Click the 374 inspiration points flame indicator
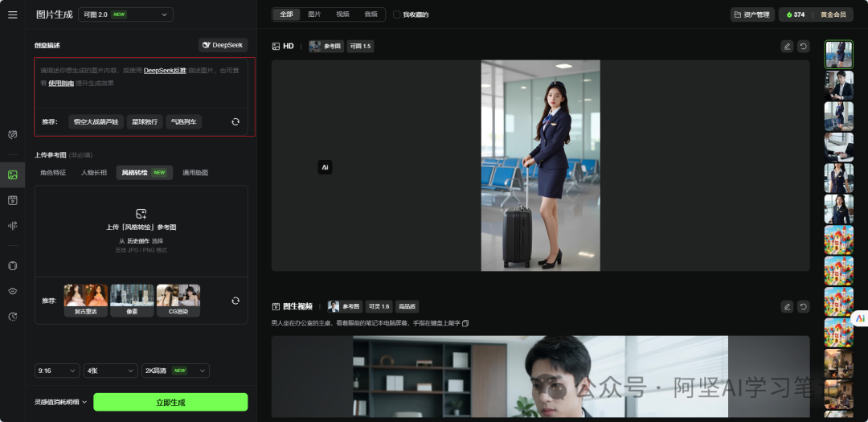 click(x=795, y=15)
